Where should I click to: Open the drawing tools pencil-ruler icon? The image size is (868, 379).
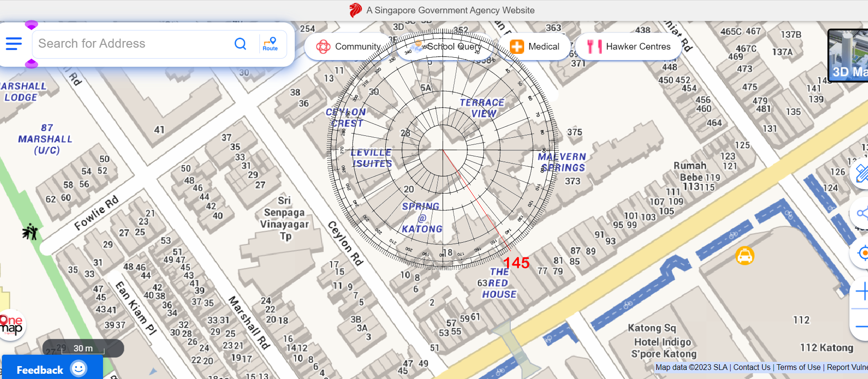[862, 173]
